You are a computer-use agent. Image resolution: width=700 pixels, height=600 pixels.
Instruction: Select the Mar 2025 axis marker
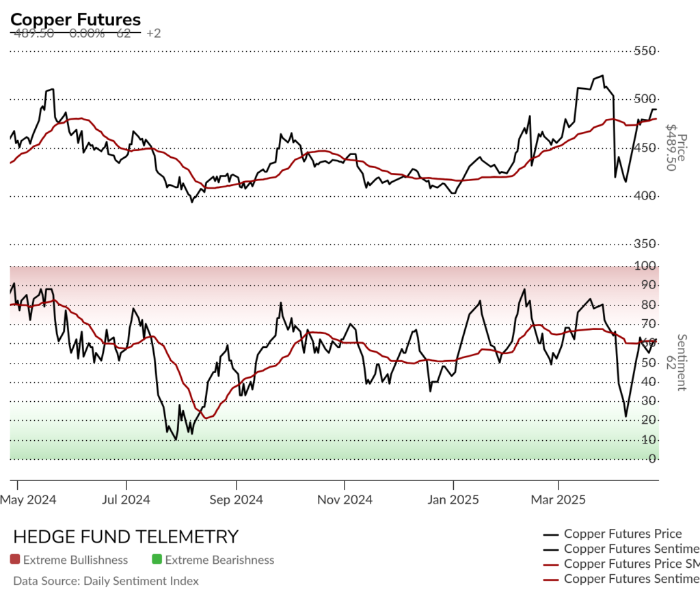coord(558,500)
